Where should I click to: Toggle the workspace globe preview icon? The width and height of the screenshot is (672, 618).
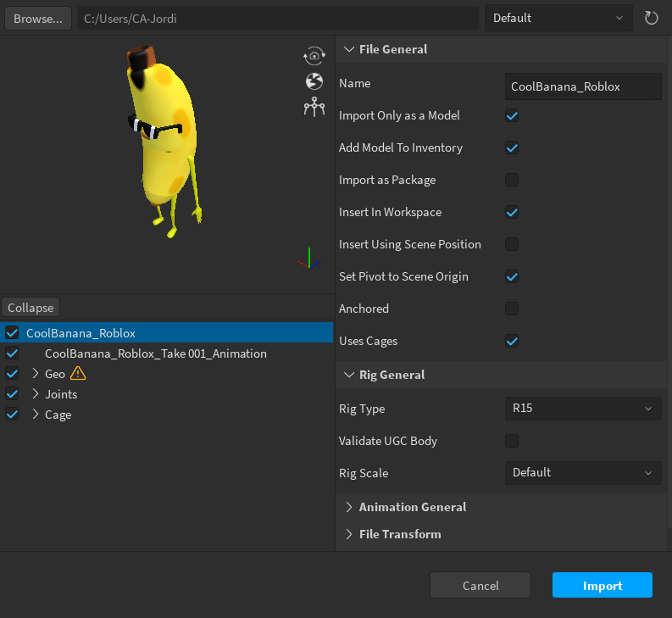point(314,81)
